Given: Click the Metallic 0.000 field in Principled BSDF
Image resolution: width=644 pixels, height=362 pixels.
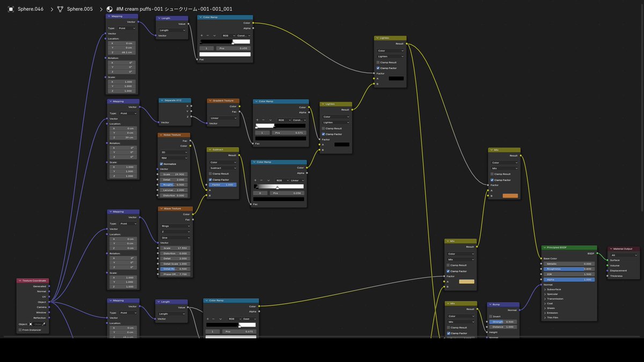Looking at the screenshot, I should pos(569,264).
